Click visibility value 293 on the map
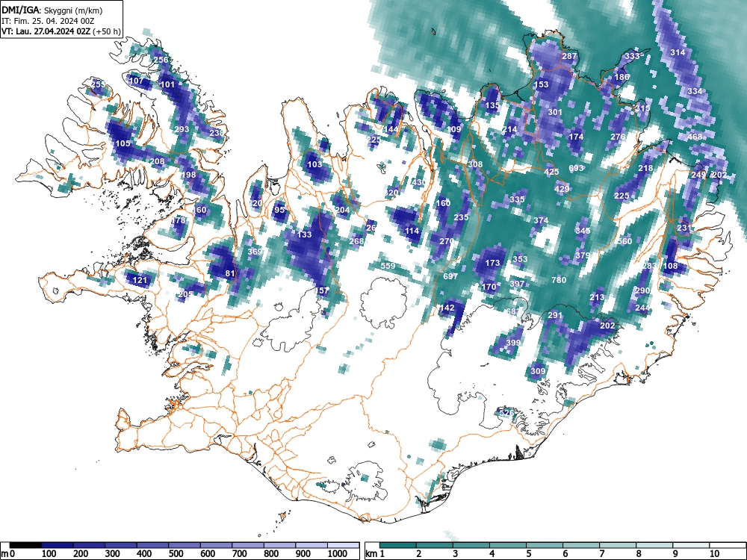 (x=182, y=129)
